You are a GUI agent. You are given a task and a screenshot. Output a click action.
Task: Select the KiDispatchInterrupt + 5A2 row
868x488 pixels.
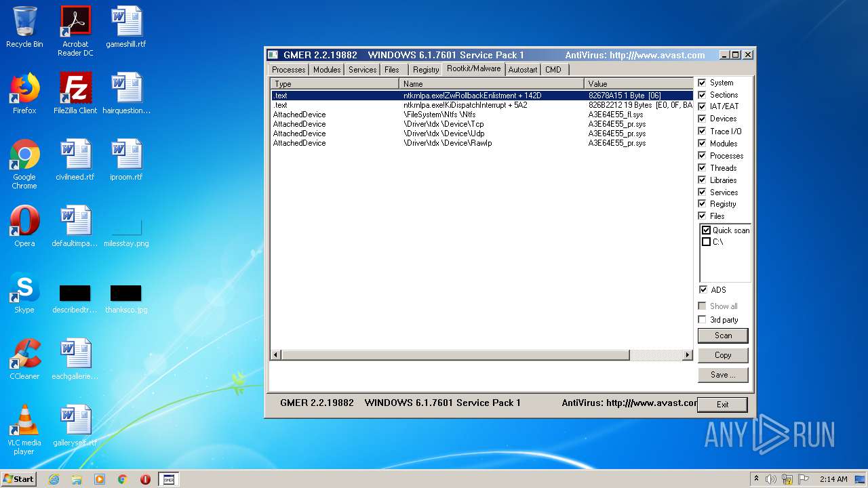481,105
